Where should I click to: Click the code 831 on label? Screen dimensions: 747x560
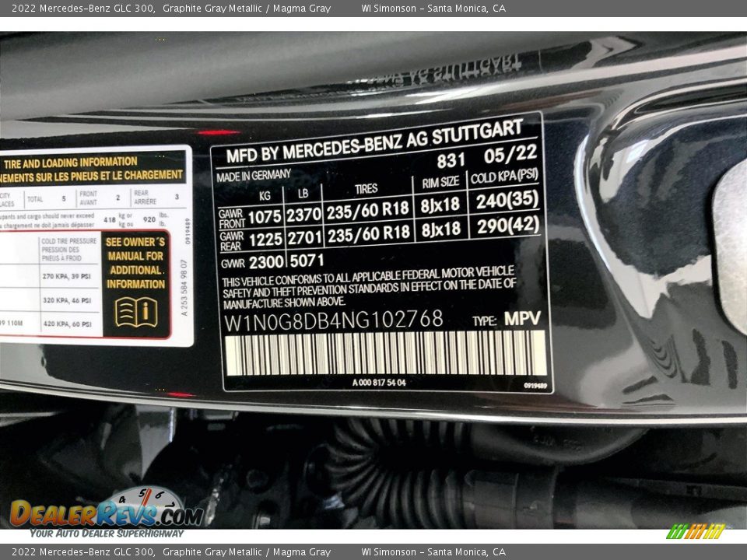click(x=451, y=160)
